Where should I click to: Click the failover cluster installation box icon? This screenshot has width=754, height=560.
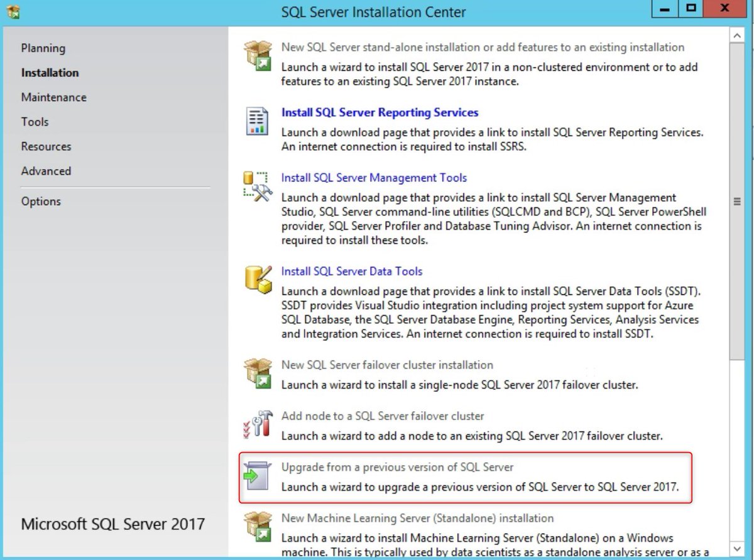pos(258,374)
